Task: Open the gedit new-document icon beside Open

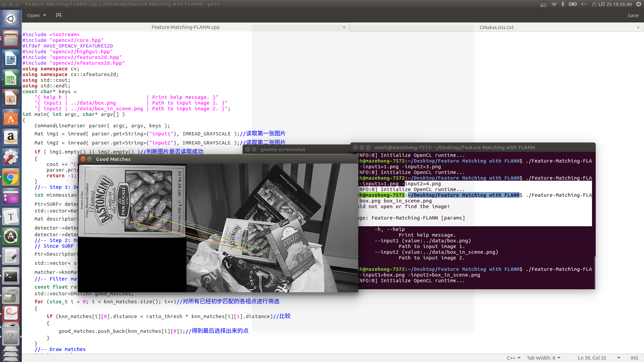Action: (x=59, y=15)
